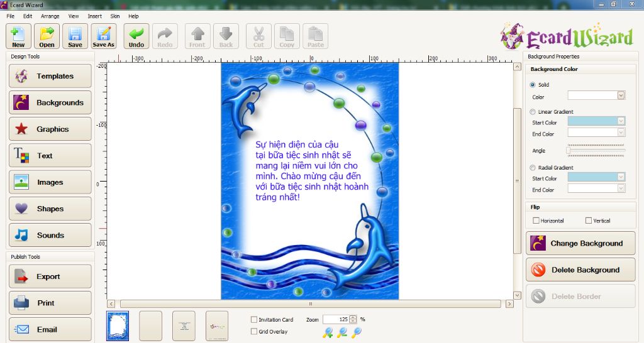Click the zoom in magnifier icon
The width and height of the screenshot is (644, 343).
327,333
